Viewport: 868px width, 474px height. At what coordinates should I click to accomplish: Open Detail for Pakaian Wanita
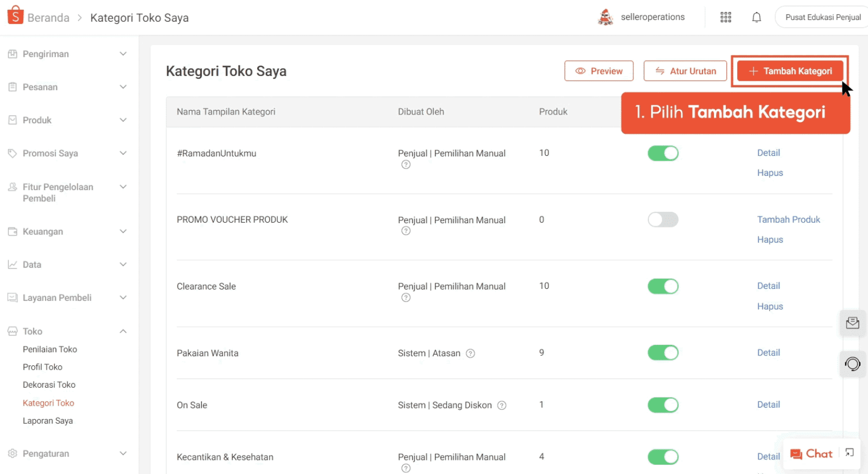pyautogui.click(x=769, y=352)
